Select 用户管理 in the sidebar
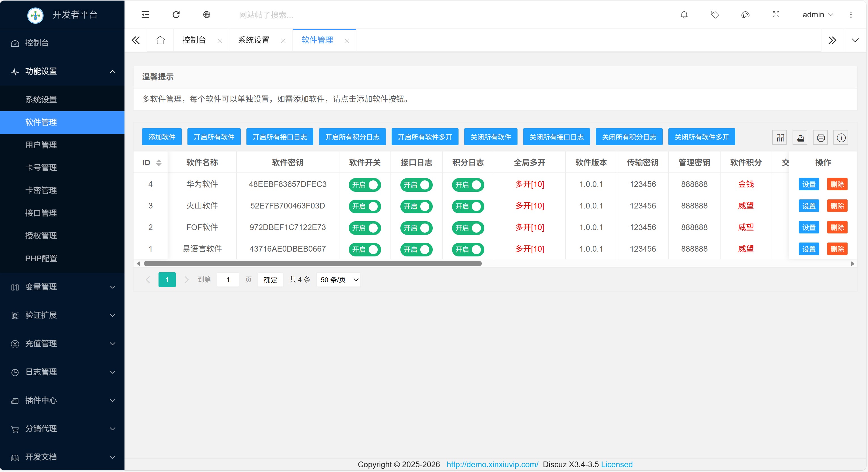 pos(41,145)
